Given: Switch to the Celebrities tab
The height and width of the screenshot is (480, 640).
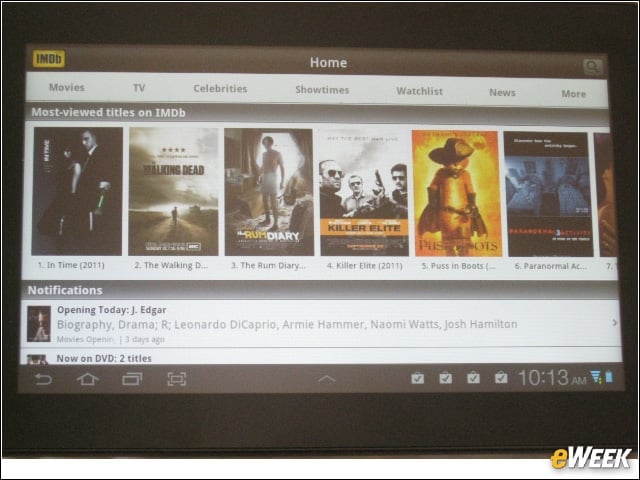Looking at the screenshot, I should [x=220, y=89].
